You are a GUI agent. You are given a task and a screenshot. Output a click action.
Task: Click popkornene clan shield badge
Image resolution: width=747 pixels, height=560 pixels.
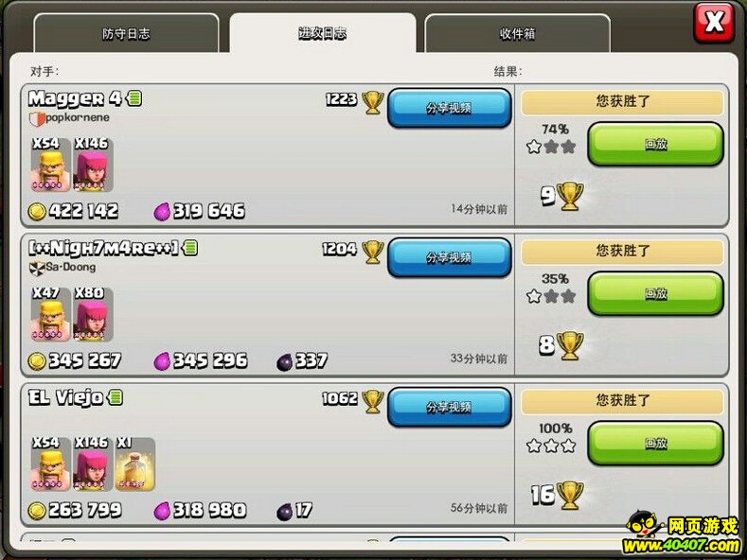point(37,118)
